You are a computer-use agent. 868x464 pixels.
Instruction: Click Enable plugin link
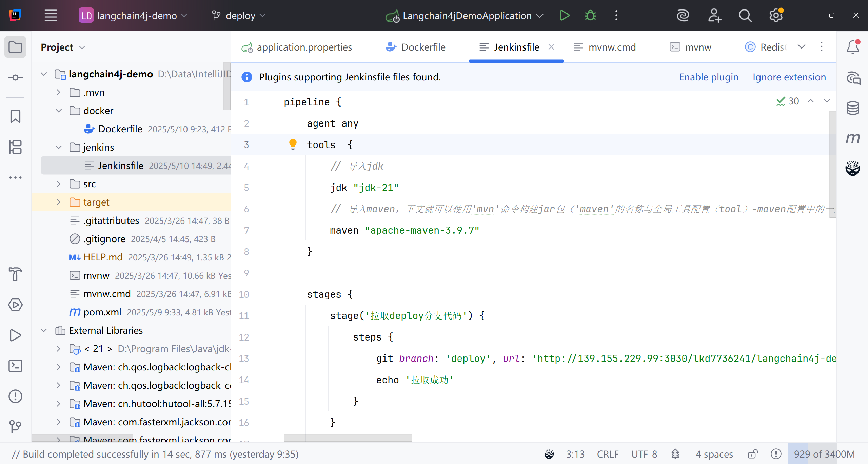[x=709, y=77]
